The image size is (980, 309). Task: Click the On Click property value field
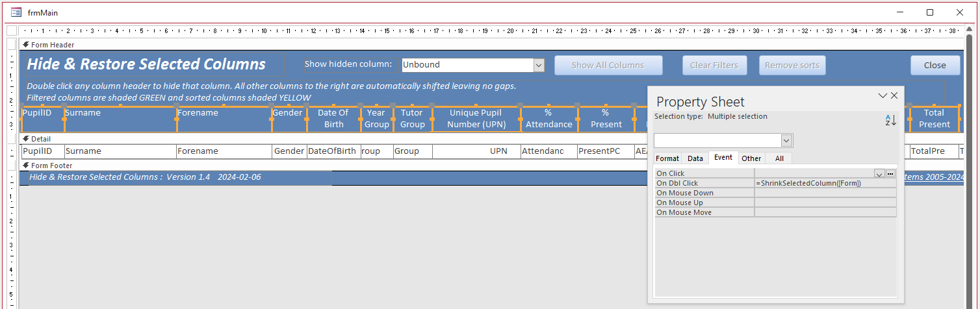pyautogui.click(x=814, y=173)
